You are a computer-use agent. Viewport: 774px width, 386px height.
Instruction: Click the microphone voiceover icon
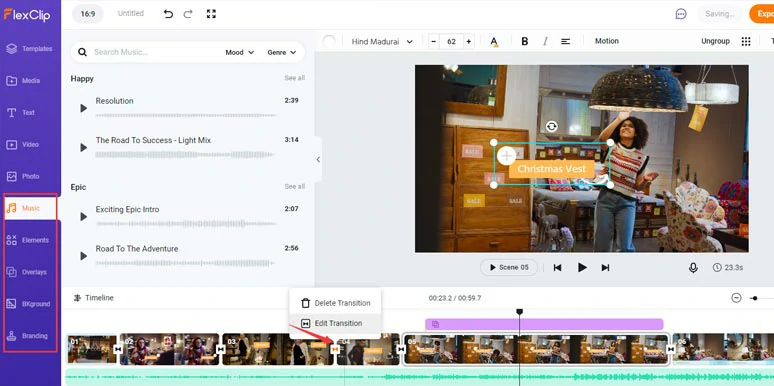pyautogui.click(x=693, y=268)
